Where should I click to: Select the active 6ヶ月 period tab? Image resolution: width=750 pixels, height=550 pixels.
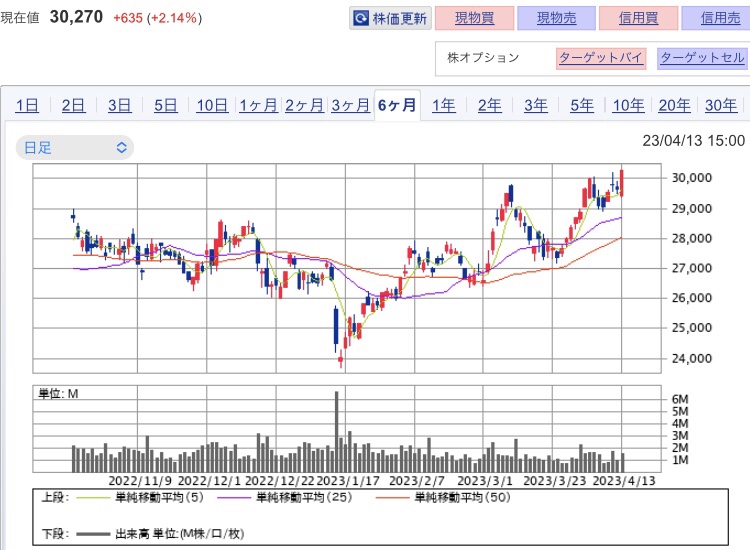397,105
